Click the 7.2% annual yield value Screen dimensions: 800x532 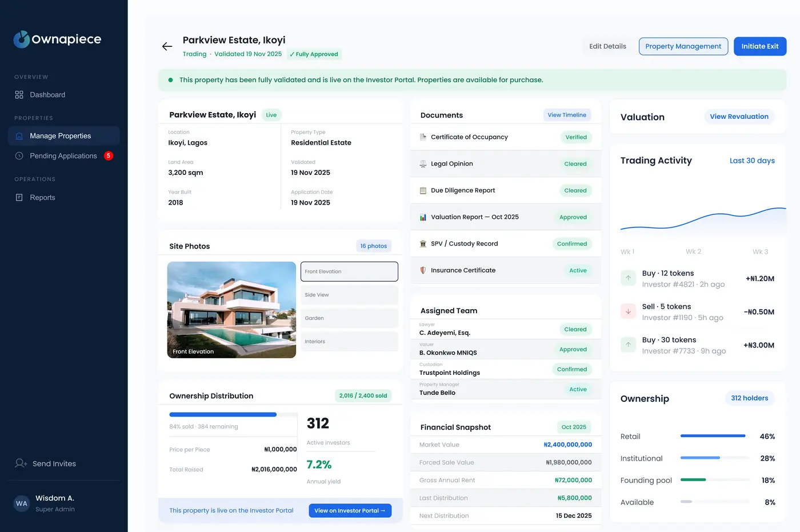(x=319, y=465)
